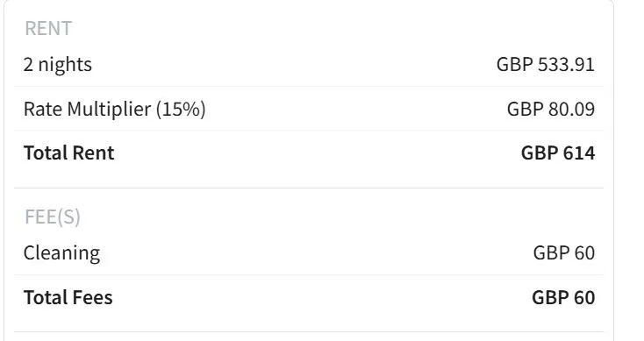Image resolution: width=644 pixels, height=341 pixels.
Task: Click empty space between Cleaning label and amount
Action: click(316, 253)
